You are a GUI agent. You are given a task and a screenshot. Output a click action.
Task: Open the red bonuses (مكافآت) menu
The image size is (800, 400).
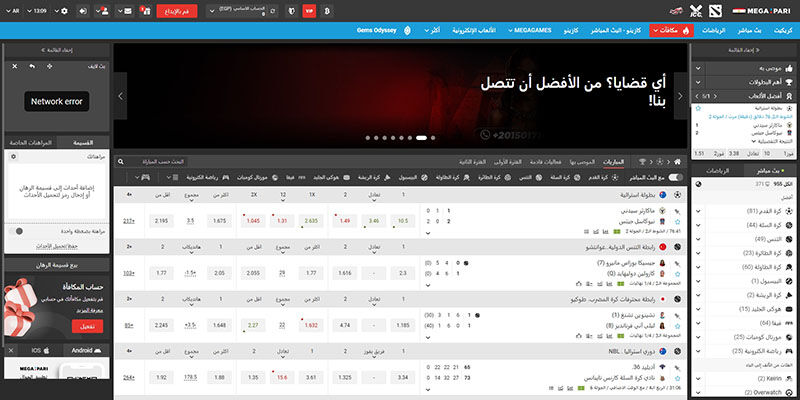tap(671, 31)
